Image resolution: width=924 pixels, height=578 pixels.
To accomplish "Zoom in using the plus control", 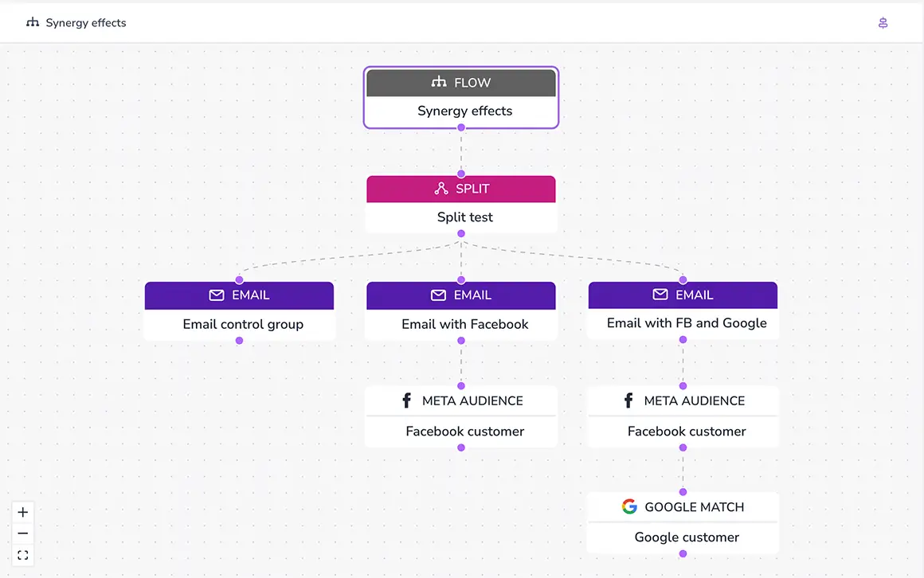I will 22,512.
